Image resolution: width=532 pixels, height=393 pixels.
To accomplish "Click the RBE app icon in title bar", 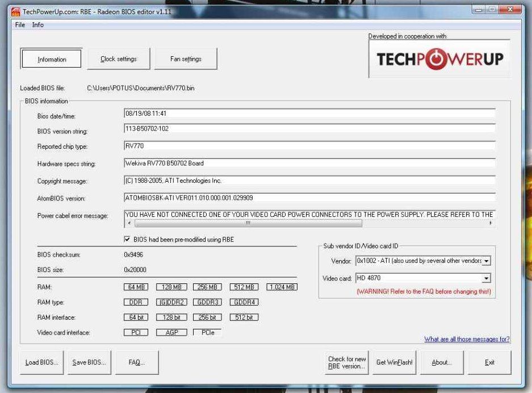I will click(x=15, y=11).
